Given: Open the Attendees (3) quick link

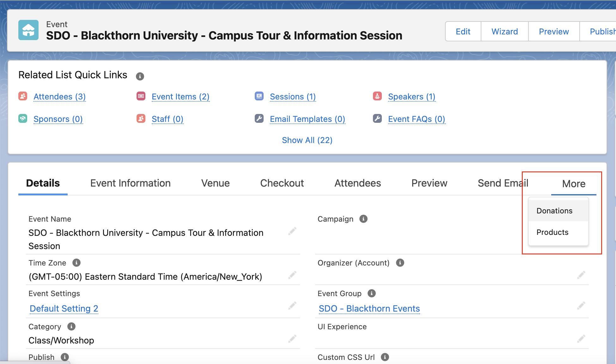Looking at the screenshot, I should (59, 97).
